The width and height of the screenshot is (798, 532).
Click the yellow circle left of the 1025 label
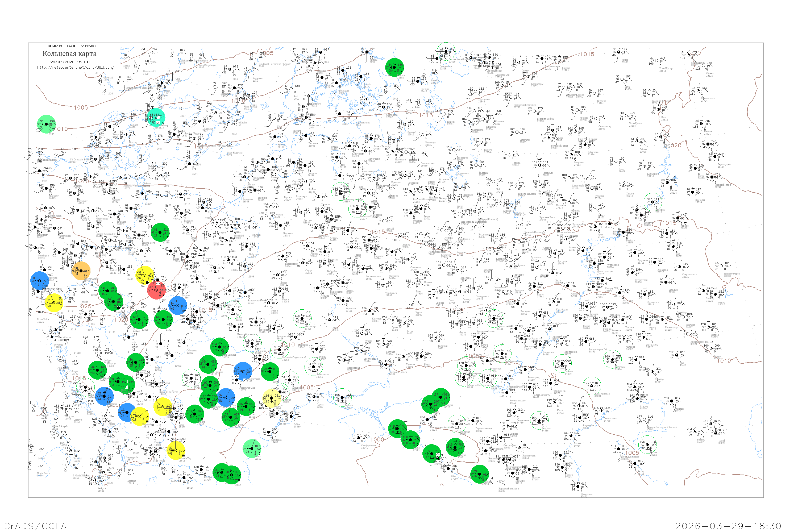pyautogui.click(x=54, y=303)
